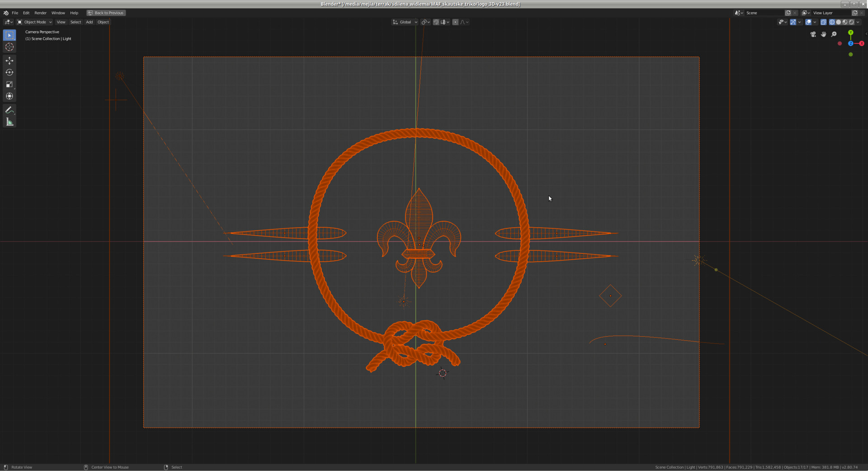The image size is (868, 471).
Task: Open the Object Mode dropdown
Action: pos(35,22)
